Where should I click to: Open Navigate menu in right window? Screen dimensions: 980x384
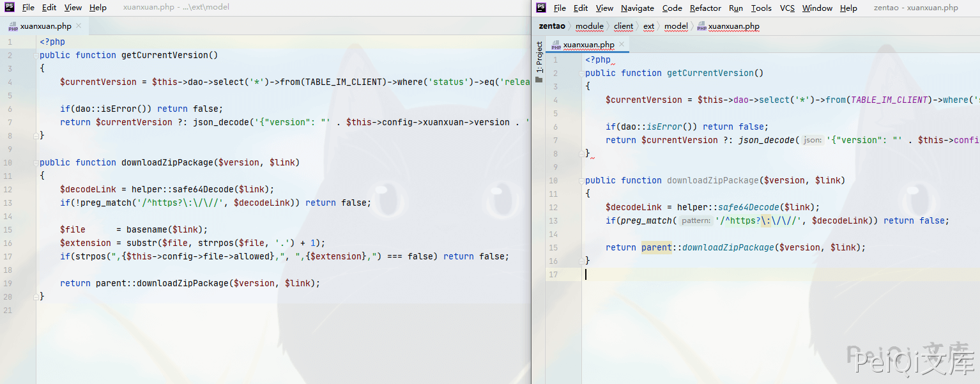click(637, 8)
